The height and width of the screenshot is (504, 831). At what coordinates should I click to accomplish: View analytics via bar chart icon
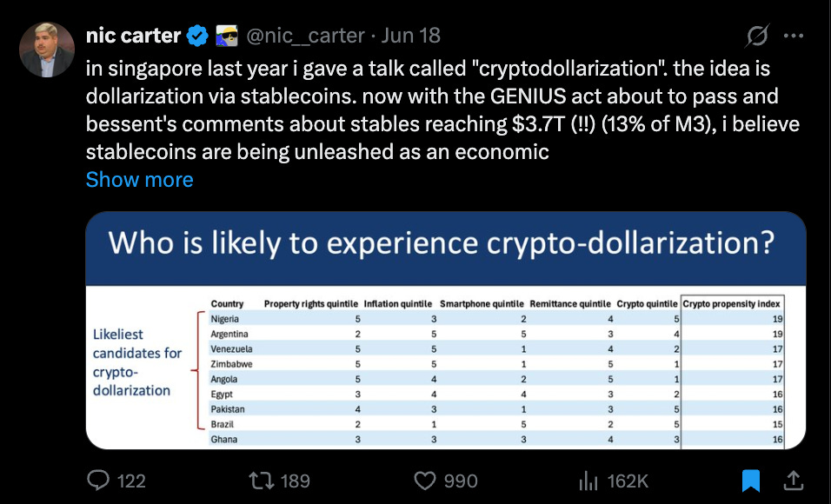click(588, 481)
